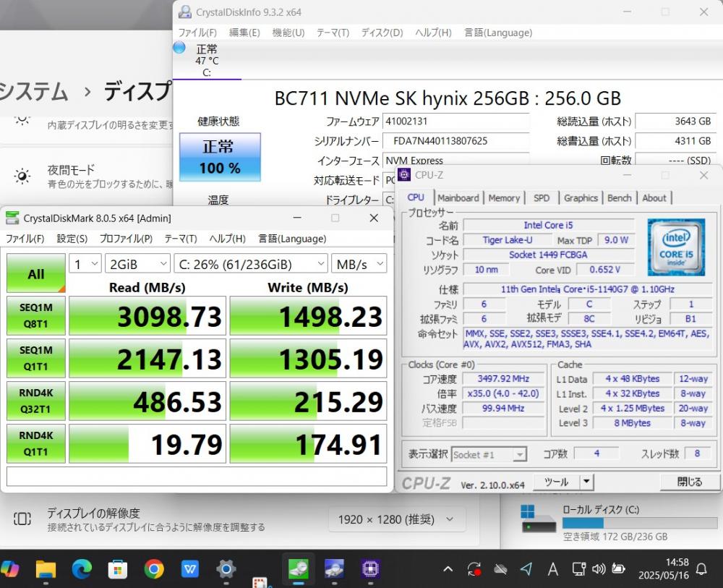
Task: Expand the test count dropdown
Action: (x=85, y=264)
